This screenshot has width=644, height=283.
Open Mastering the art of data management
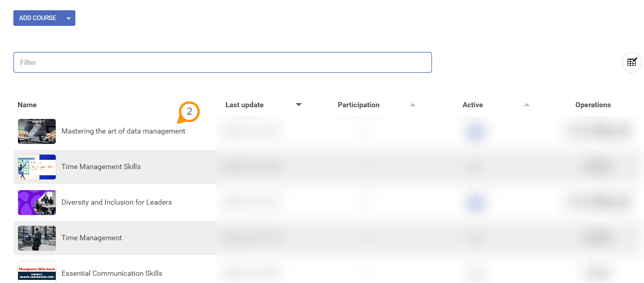[123, 131]
